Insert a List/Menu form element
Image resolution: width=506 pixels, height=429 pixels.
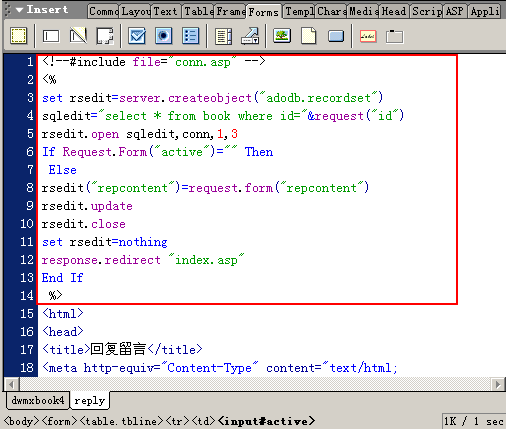point(223,36)
